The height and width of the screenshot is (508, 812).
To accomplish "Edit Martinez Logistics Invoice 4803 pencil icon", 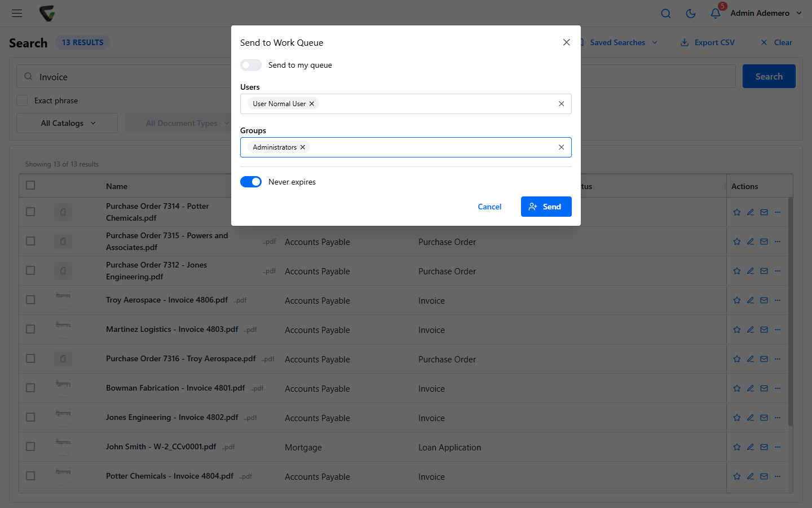I will click(751, 330).
